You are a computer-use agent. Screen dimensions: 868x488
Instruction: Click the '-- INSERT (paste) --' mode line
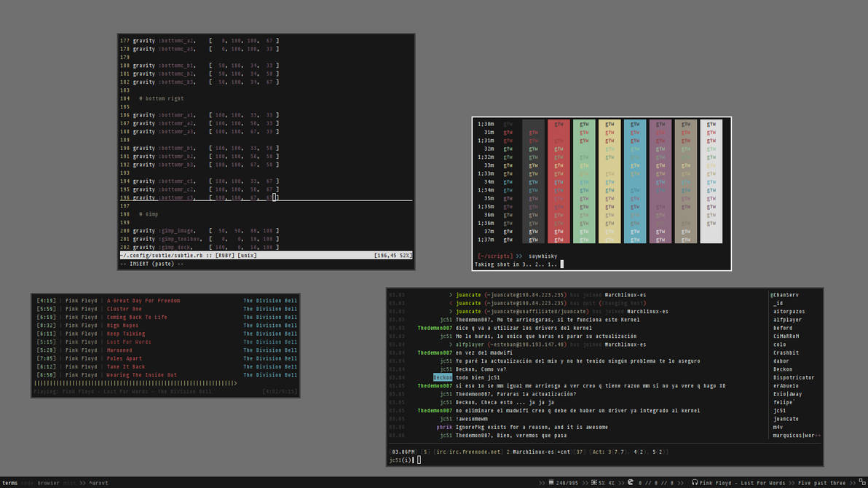point(151,264)
